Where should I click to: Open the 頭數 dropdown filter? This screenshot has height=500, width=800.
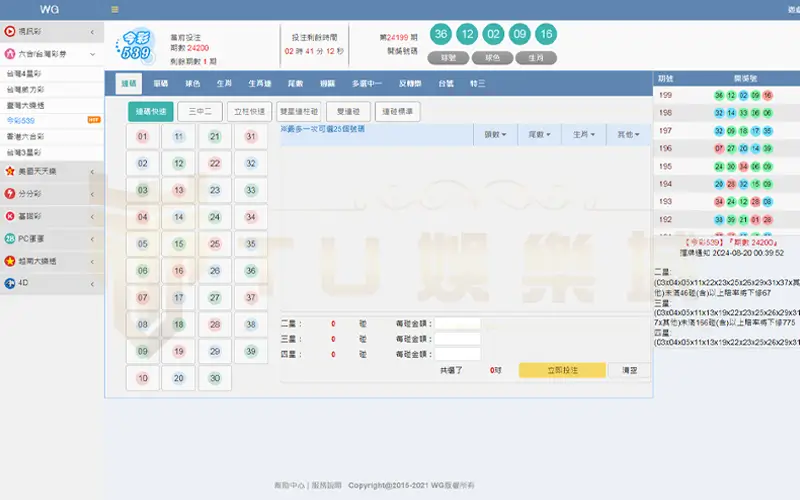494,133
